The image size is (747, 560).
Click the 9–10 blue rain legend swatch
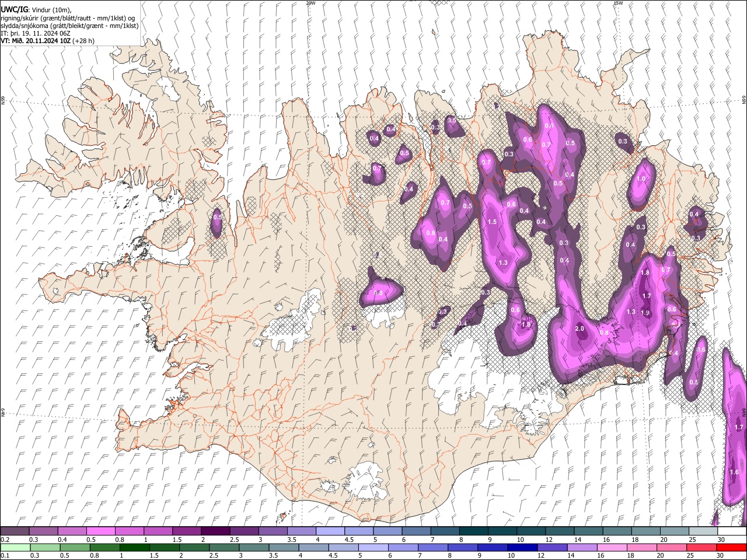pos(492,547)
